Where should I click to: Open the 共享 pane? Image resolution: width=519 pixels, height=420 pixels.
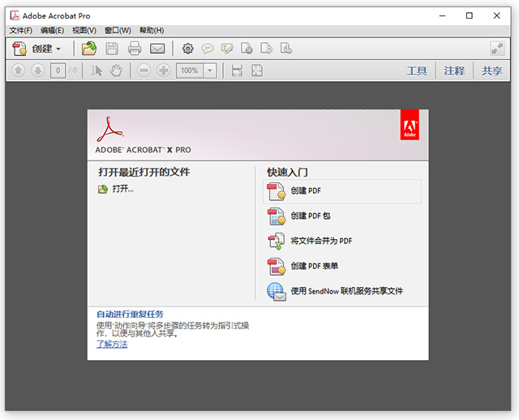492,71
